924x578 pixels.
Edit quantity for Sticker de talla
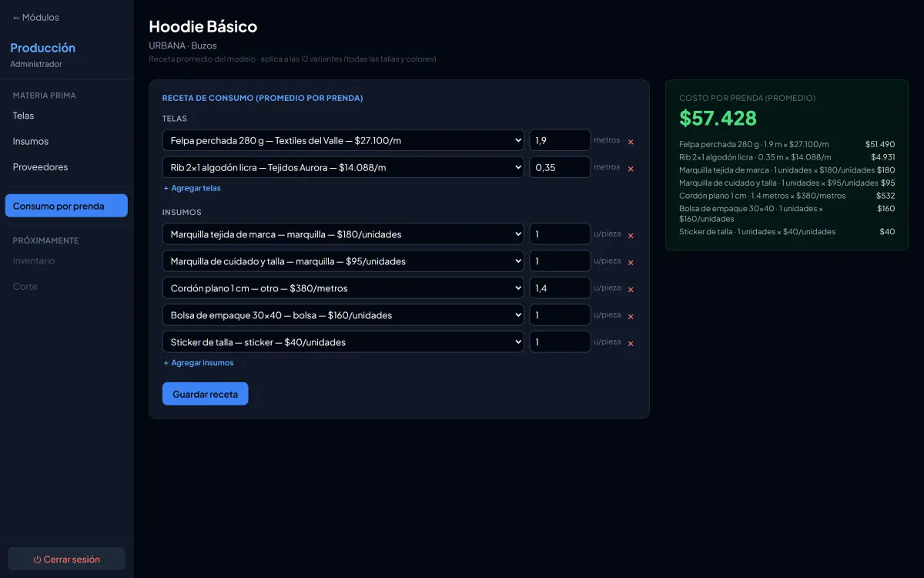(x=560, y=342)
